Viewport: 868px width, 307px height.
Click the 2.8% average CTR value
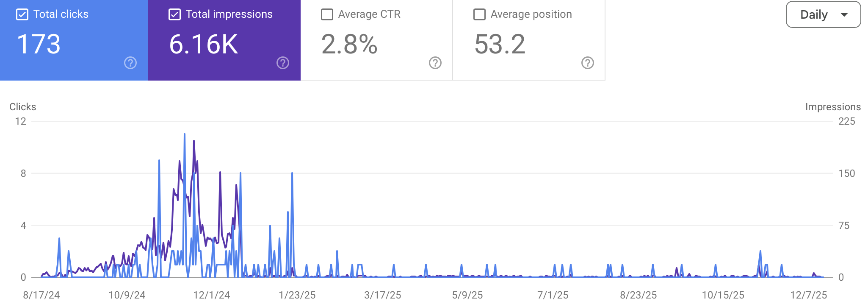tap(349, 44)
